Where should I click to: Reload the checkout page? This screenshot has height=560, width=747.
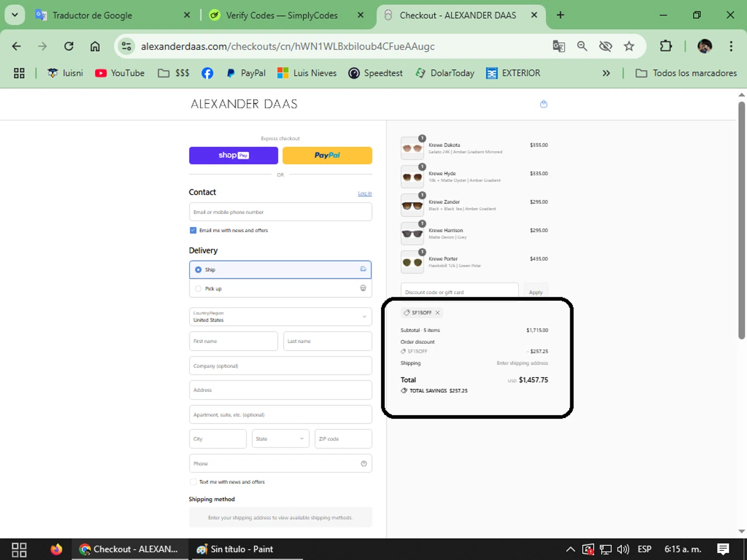point(69,46)
